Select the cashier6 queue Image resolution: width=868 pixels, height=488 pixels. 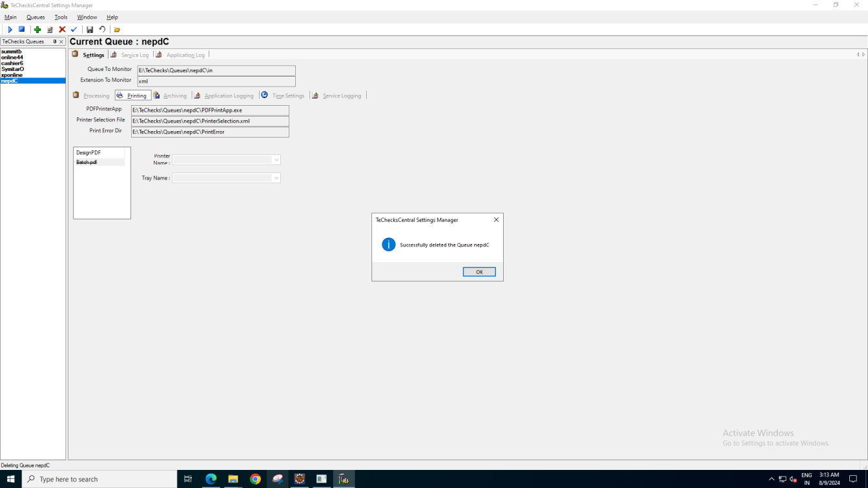[12, 63]
